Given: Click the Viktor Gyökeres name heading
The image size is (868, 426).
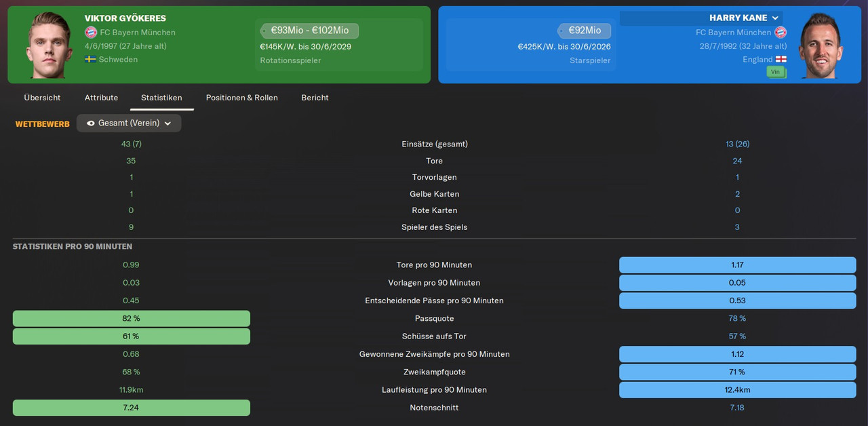Looking at the screenshot, I should click(125, 18).
